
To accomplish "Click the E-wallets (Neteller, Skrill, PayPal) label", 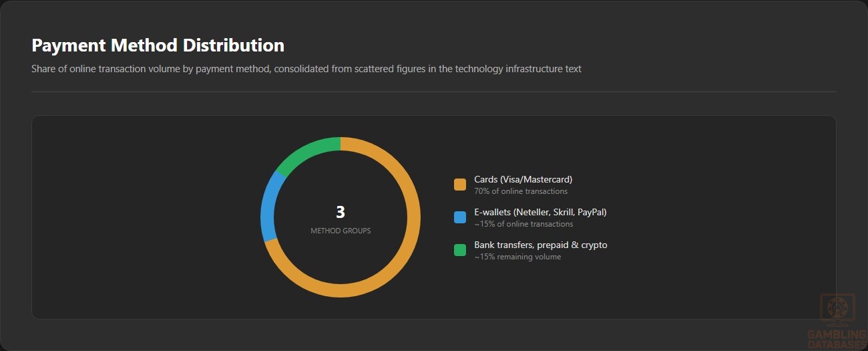I will tap(540, 212).
